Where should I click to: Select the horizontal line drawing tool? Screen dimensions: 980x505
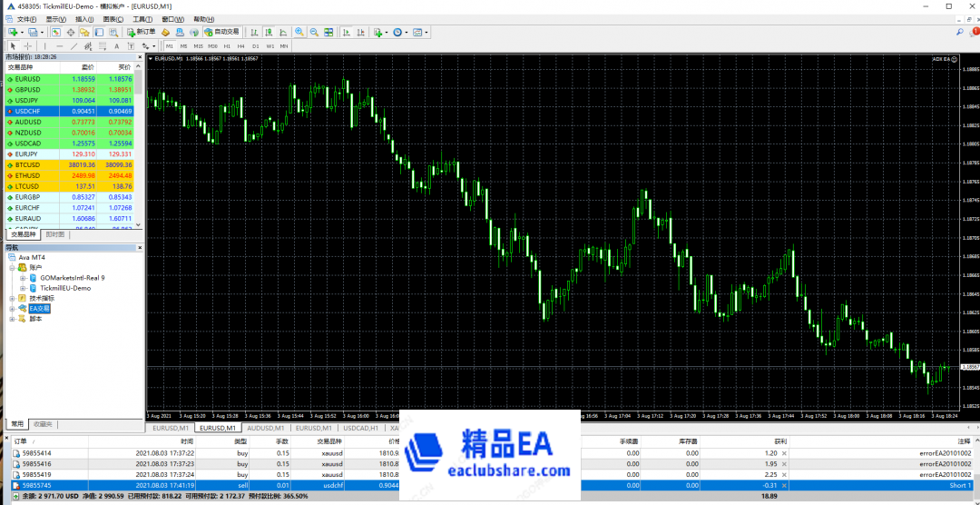coord(60,45)
